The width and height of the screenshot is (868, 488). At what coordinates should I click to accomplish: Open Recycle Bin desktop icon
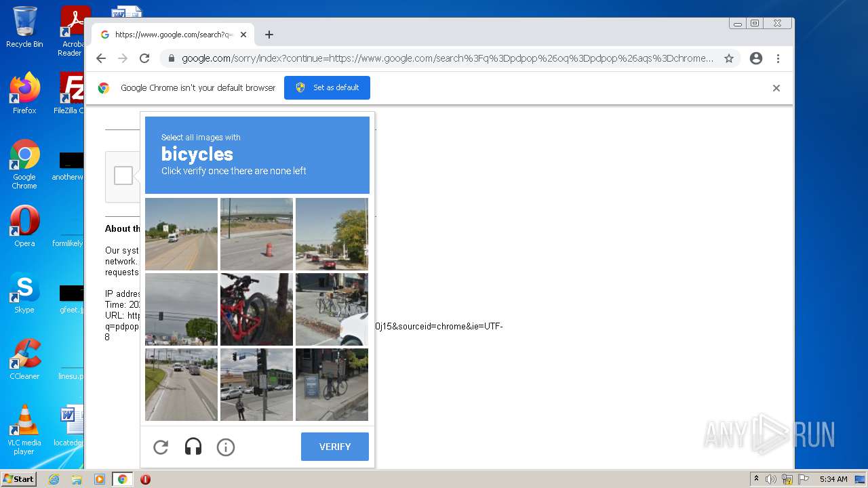(24, 27)
